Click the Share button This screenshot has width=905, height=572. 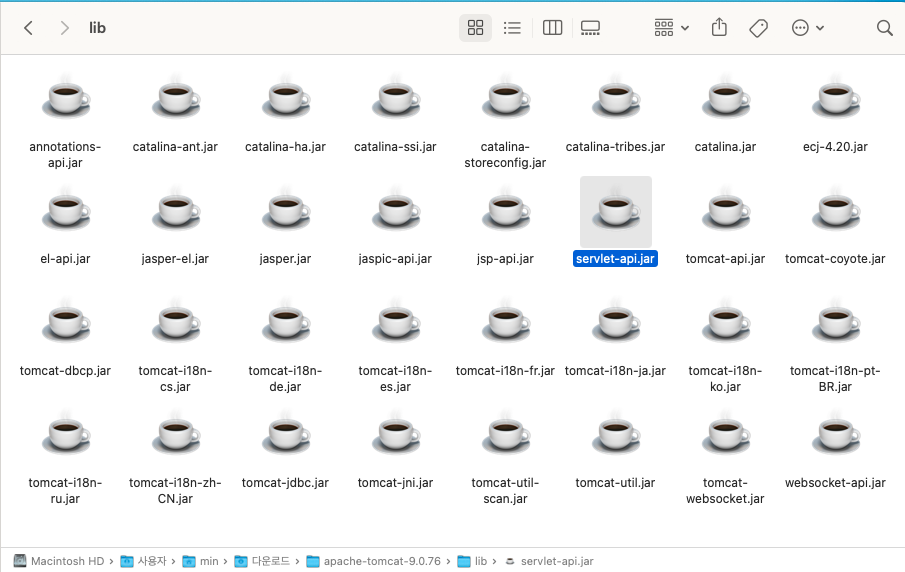(719, 27)
